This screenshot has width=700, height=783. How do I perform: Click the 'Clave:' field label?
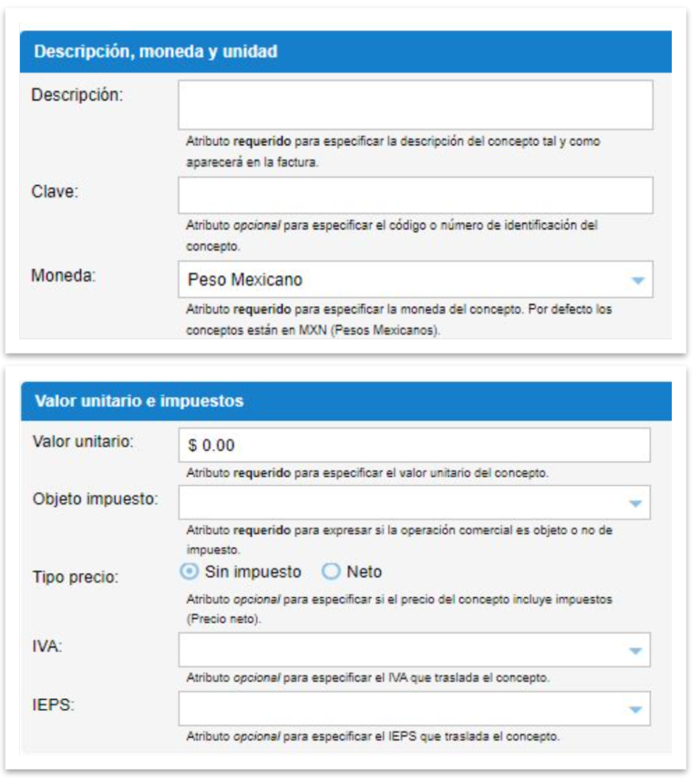(55, 194)
